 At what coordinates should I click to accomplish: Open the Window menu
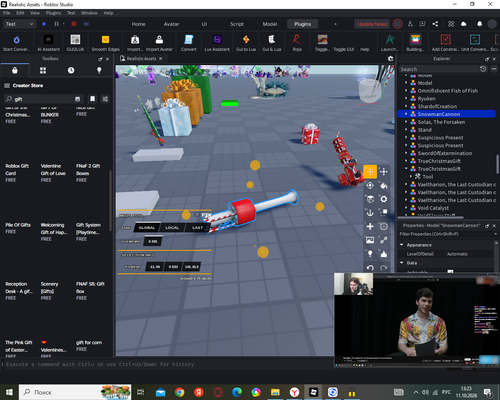click(89, 13)
